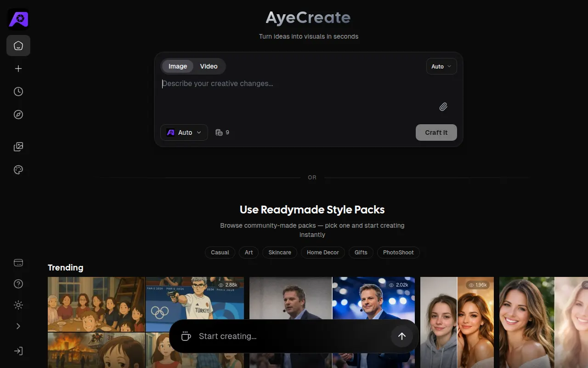Select the Skincare category chip
Screen dimensions: 588x368
pos(280,253)
